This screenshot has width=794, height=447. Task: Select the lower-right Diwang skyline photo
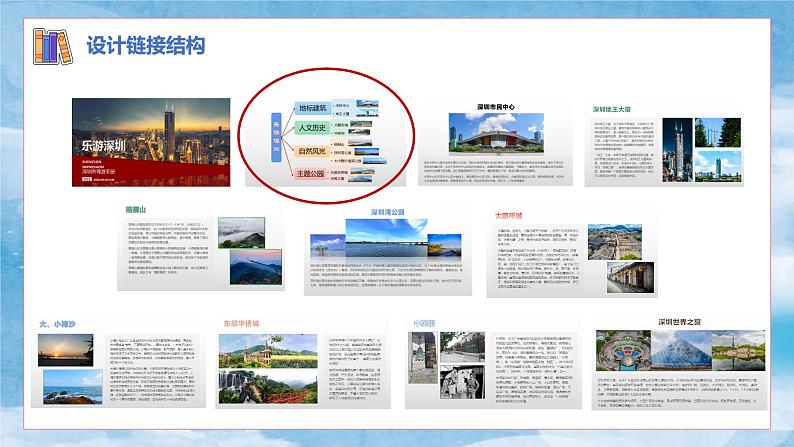[x=718, y=166]
